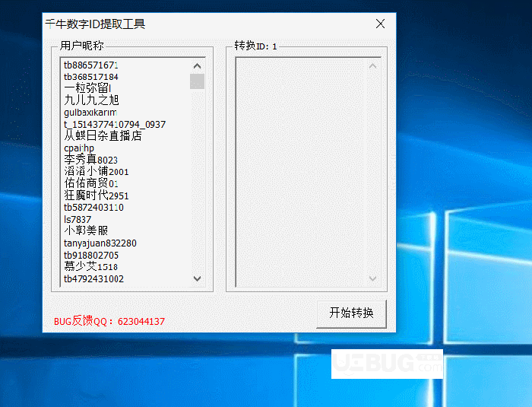The image size is (532, 407).
Task: Select the row tanyajuan832280
Action: coord(100,243)
